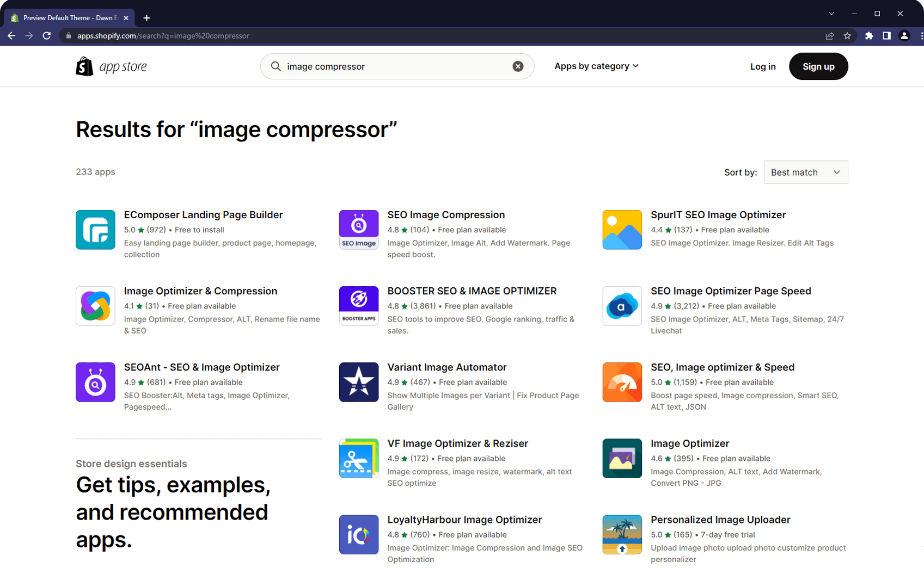The height and width of the screenshot is (568, 924).
Task: Open Image Optimizer app icon
Action: 622,458
